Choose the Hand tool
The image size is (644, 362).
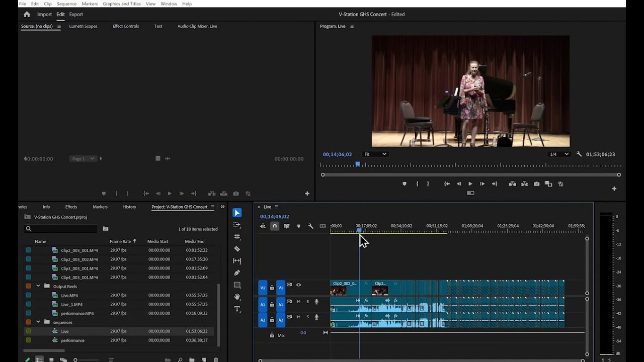(x=237, y=297)
